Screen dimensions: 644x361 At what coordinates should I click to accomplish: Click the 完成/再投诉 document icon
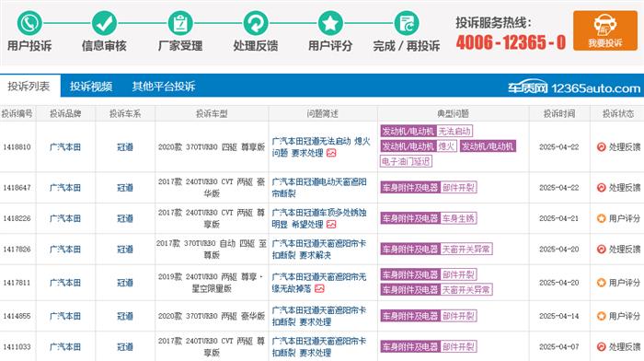tap(407, 23)
